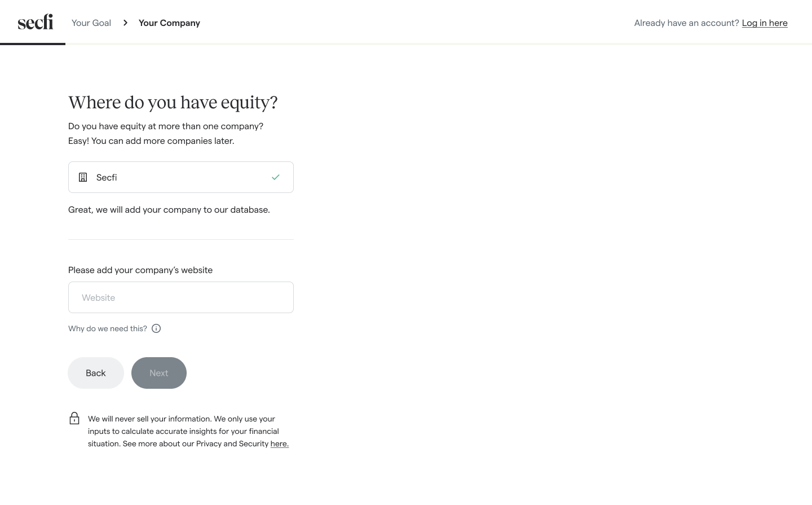Select 'Your Company' step in breadcrumb
The height and width of the screenshot is (505, 812).
(x=169, y=23)
